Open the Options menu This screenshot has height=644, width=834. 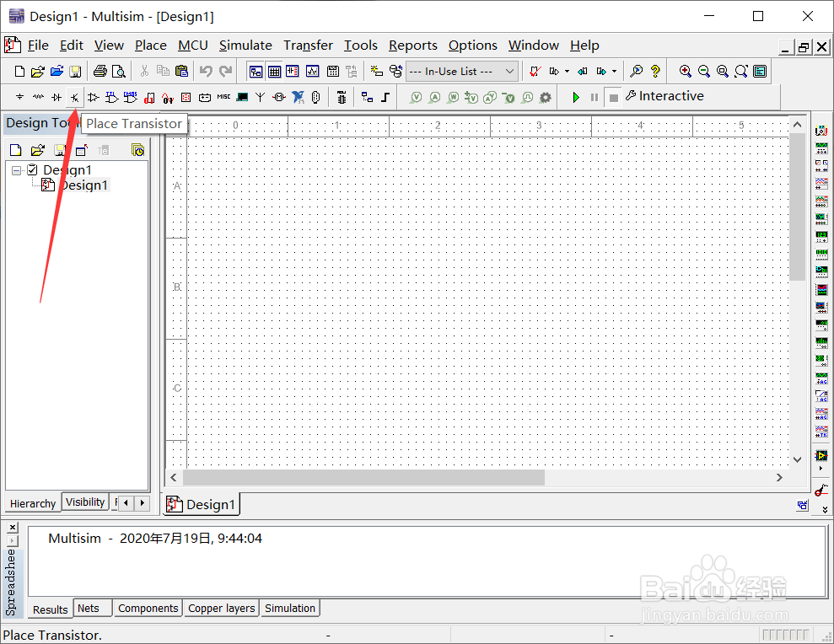tap(472, 46)
